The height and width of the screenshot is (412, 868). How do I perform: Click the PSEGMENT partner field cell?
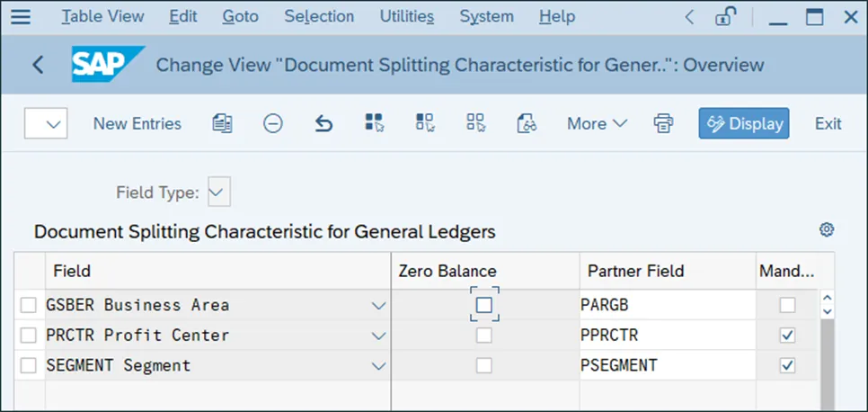(667, 365)
